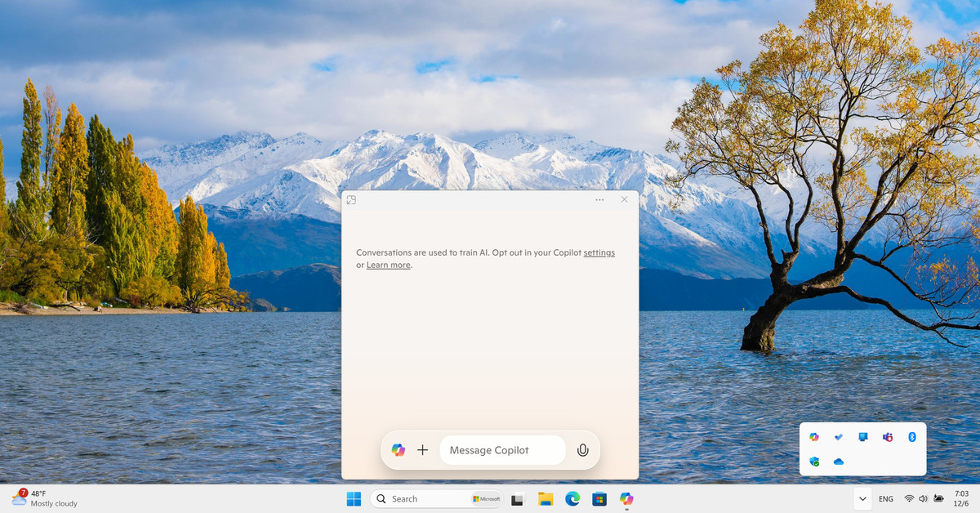Open Copilot settings link to opt out
The height and width of the screenshot is (513, 980).
(599, 252)
